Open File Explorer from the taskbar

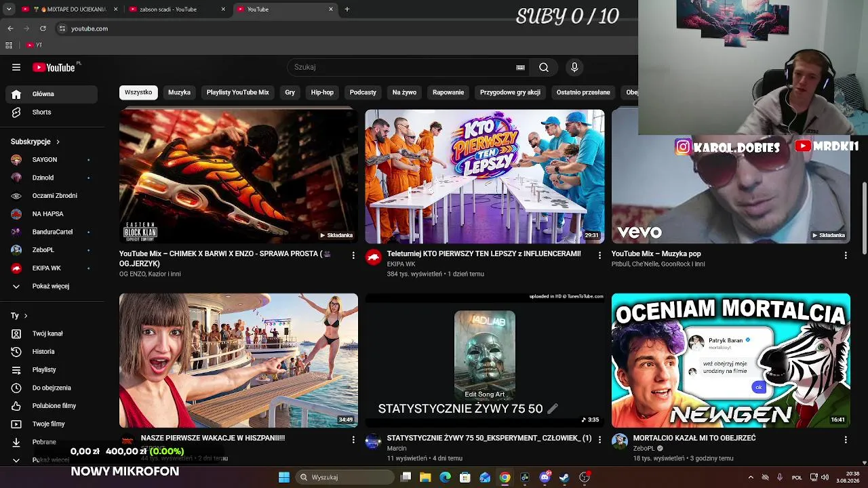[425, 477]
